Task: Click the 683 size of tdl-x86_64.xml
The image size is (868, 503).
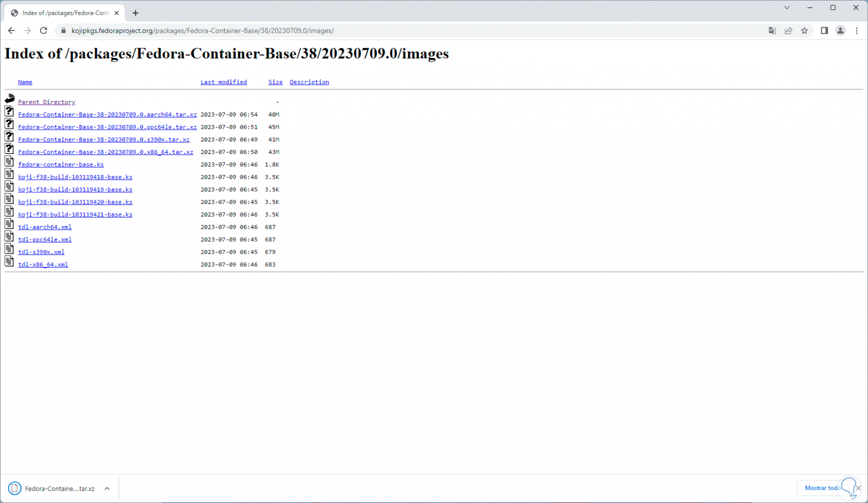Action: tap(270, 265)
